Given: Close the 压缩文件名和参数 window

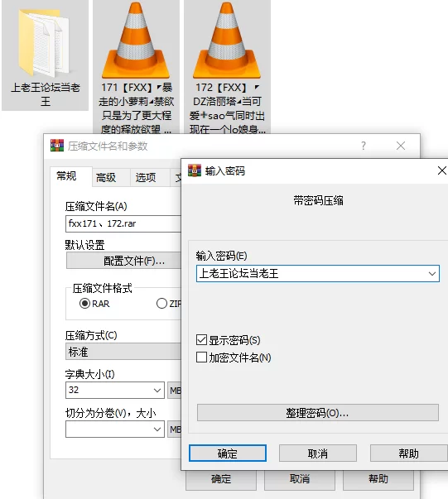Looking at the screenshot, I should pyautogui.click(x=401, y=146).
